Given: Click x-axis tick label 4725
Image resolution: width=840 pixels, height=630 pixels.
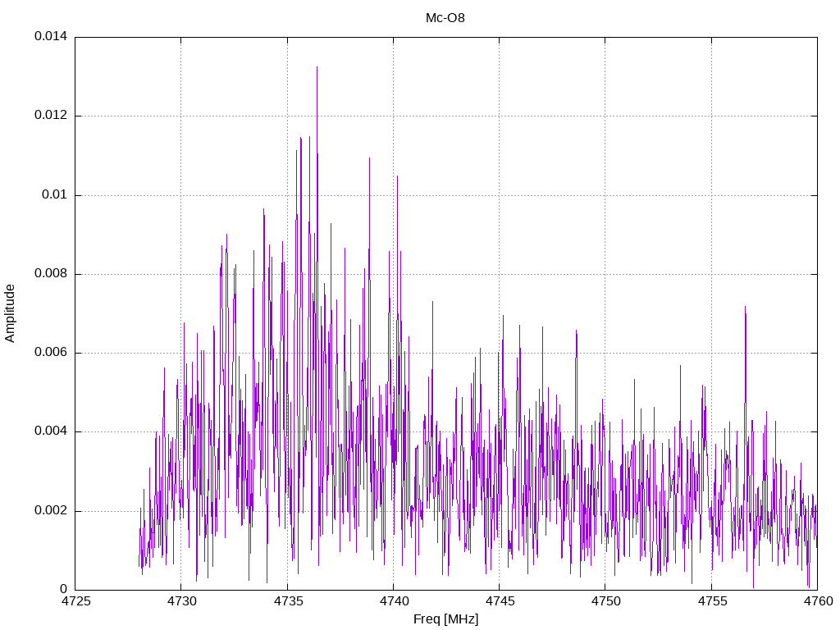Looking at the screenshot, I should coord(75,601).
